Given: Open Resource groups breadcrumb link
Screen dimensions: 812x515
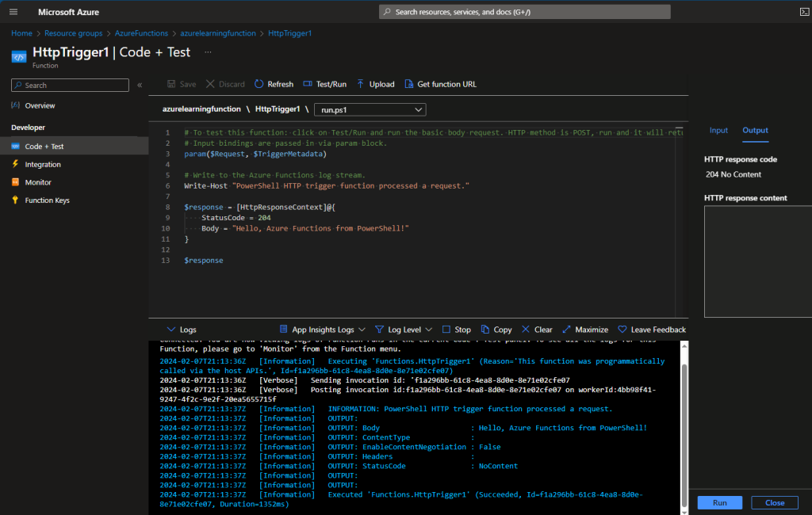Looking at the screenshot, I should [x=74, y=33].
